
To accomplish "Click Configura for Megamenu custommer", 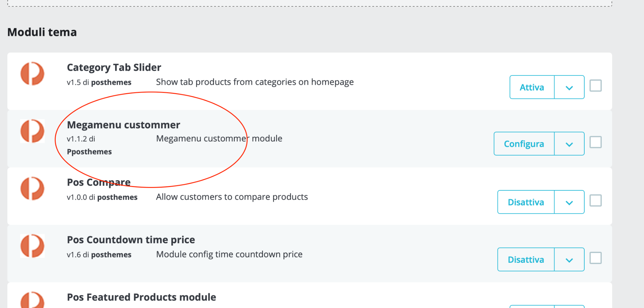I will (524, 144).
